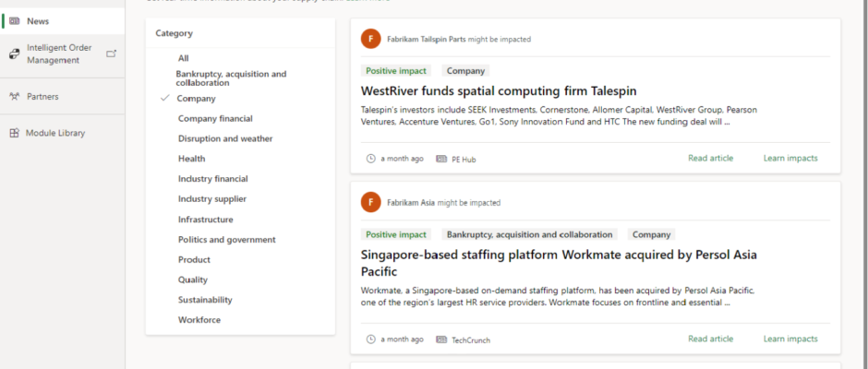Click the Partners people icon
Screen dimensions: 868x369
(15, 96)
